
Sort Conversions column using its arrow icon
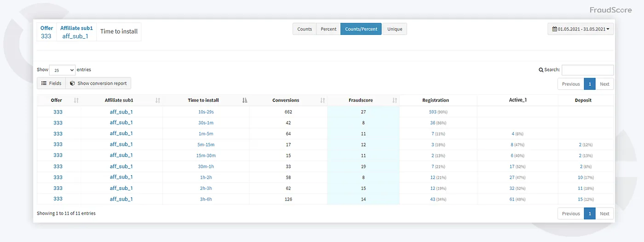(x=322, y=100)
